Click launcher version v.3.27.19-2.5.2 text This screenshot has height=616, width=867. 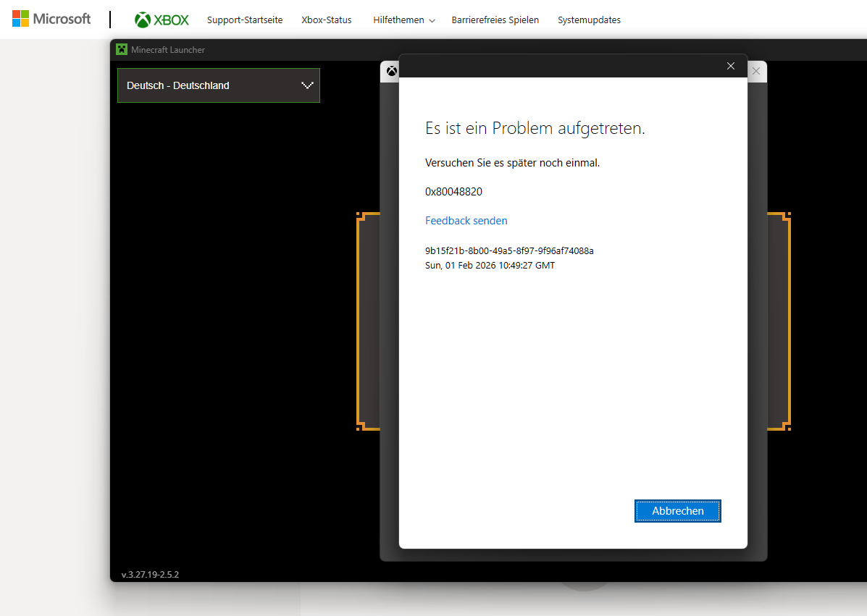[150, 575]
